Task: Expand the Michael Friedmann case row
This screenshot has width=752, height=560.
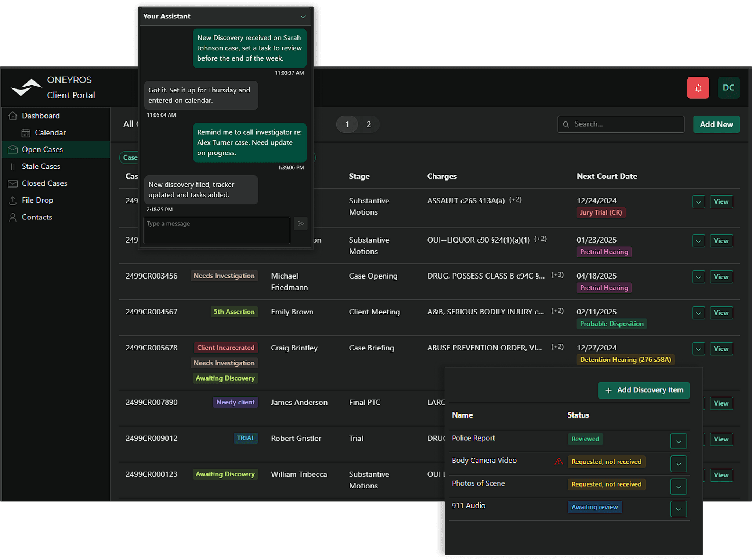Action: (698, 277)
